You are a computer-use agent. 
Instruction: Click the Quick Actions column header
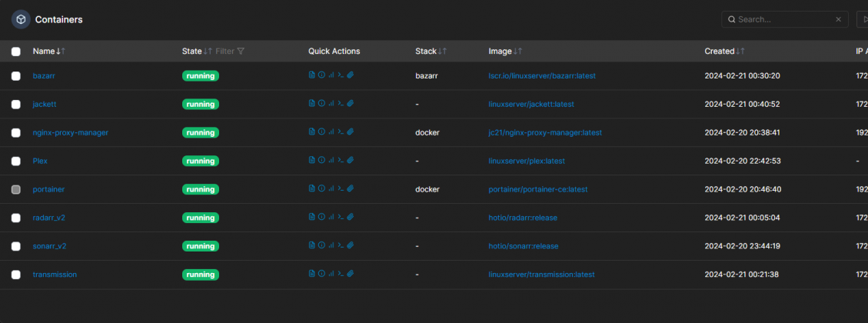(x=334, y=51)
